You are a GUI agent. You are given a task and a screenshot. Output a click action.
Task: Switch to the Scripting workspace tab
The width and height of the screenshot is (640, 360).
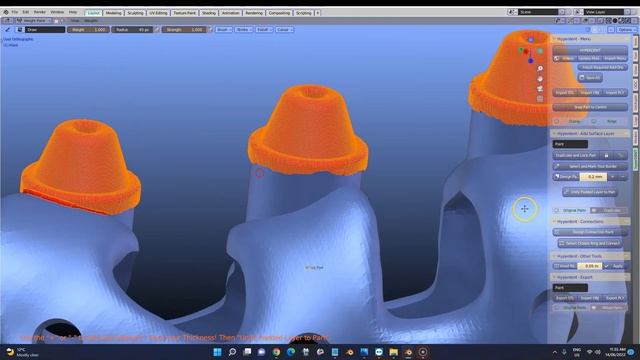click(304, 13)
